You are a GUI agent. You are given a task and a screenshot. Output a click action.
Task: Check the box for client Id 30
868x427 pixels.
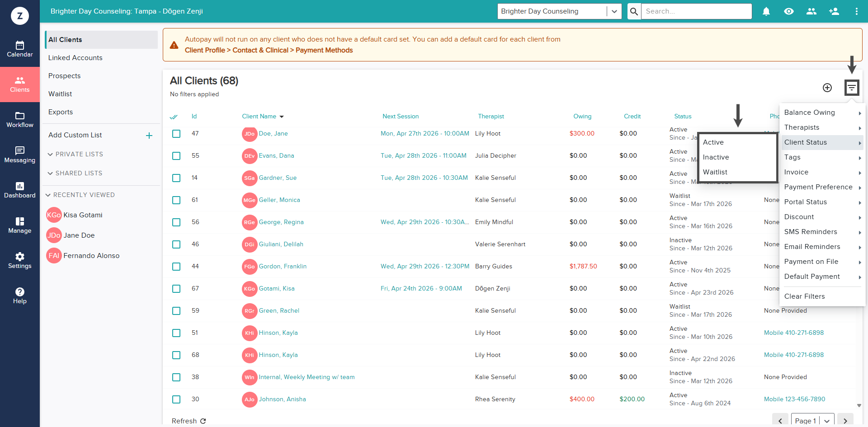click(x=176, y=399)
